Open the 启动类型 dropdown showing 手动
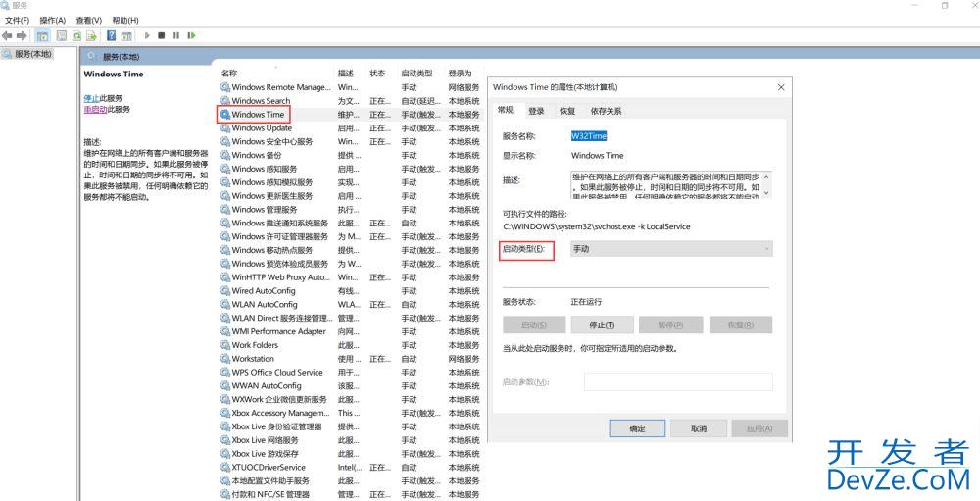Image resolution: width=980 pixels, height=501 pixels. pyautogui.click(x=672, y=249)
